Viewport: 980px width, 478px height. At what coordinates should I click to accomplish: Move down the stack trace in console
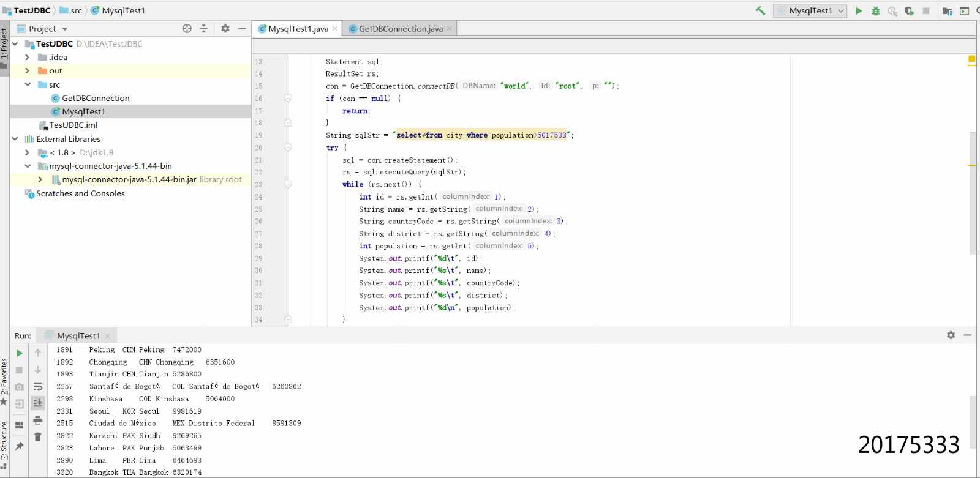click(x=37, y=370)
